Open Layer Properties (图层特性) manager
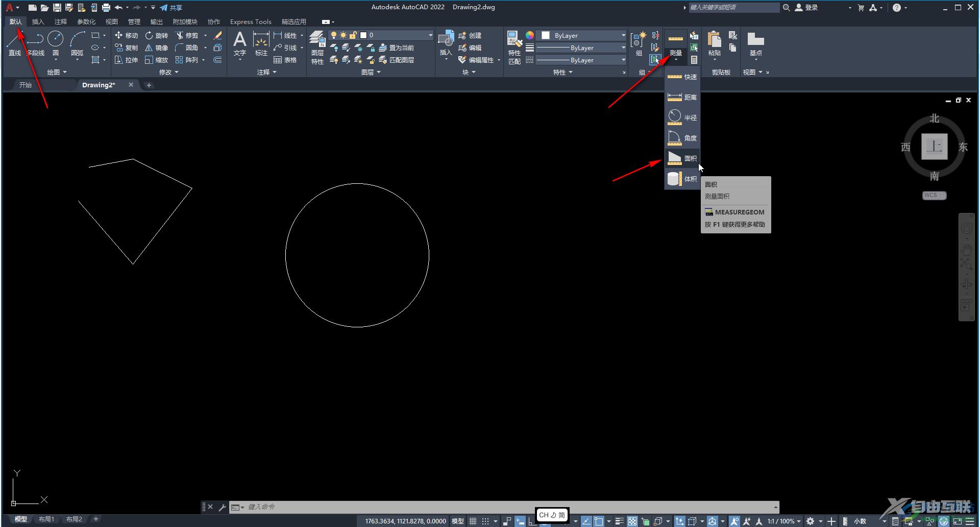 click(x=317, y=47)
